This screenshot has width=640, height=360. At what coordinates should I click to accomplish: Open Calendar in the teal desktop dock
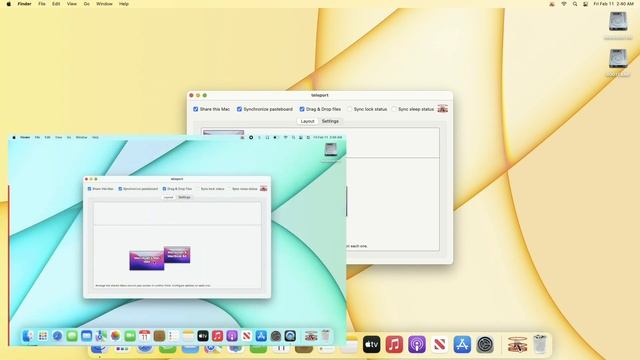point(144,336)
